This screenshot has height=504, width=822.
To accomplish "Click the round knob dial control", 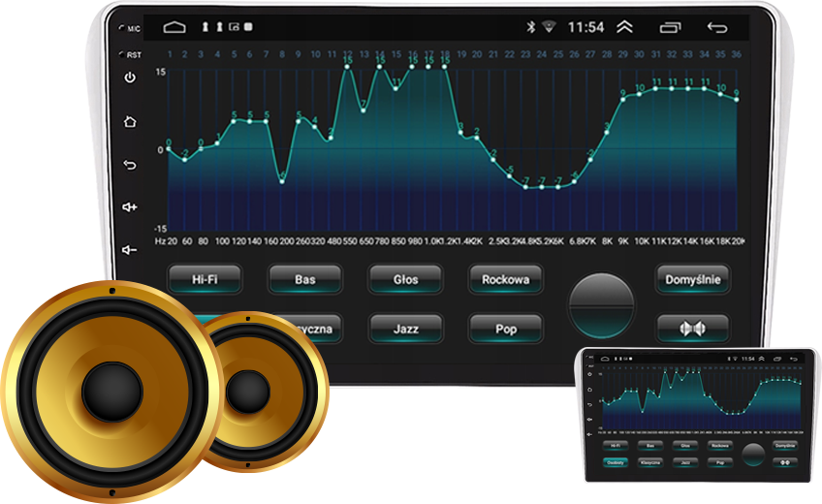I will click(x=601, y=305).
